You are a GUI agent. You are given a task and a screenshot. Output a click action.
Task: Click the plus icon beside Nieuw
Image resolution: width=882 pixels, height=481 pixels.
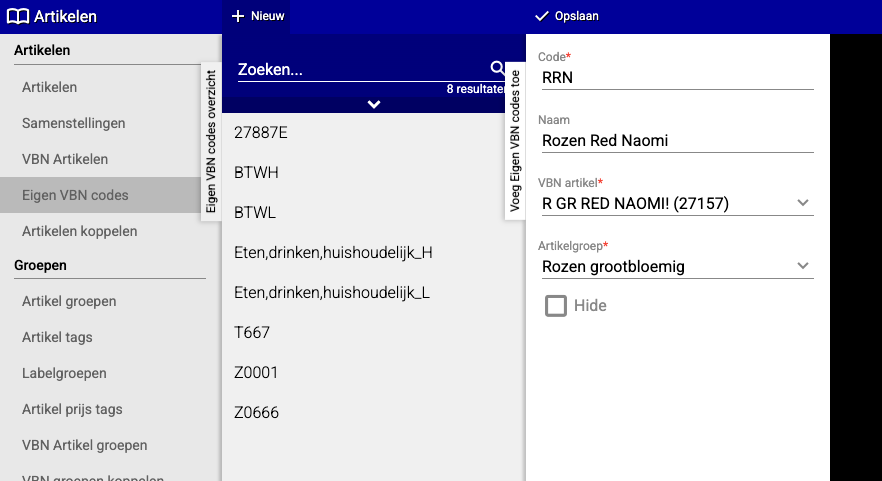(238, 16)
